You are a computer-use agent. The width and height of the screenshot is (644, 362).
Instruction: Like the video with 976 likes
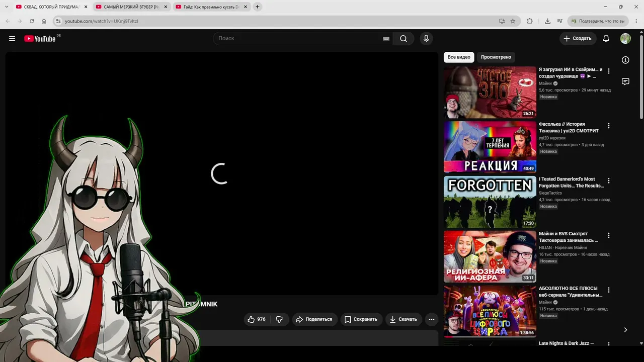(257, 319)
